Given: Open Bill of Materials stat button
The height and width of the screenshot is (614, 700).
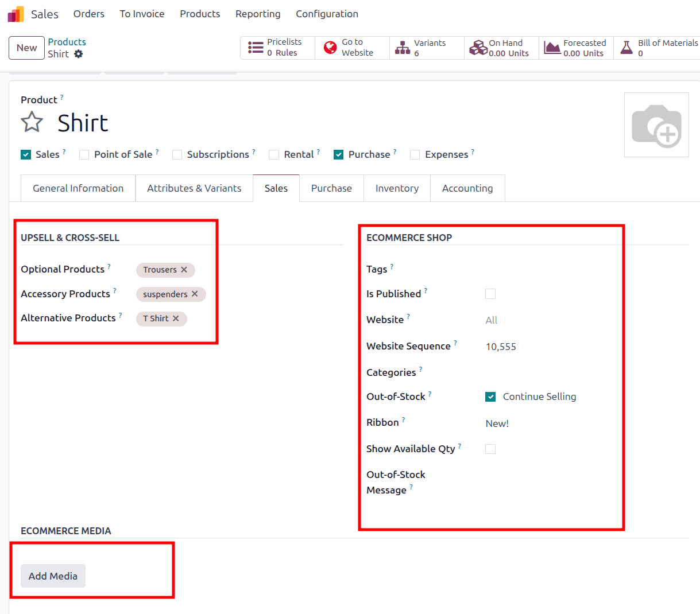Looking at the screenshot, I should [657, 48].
